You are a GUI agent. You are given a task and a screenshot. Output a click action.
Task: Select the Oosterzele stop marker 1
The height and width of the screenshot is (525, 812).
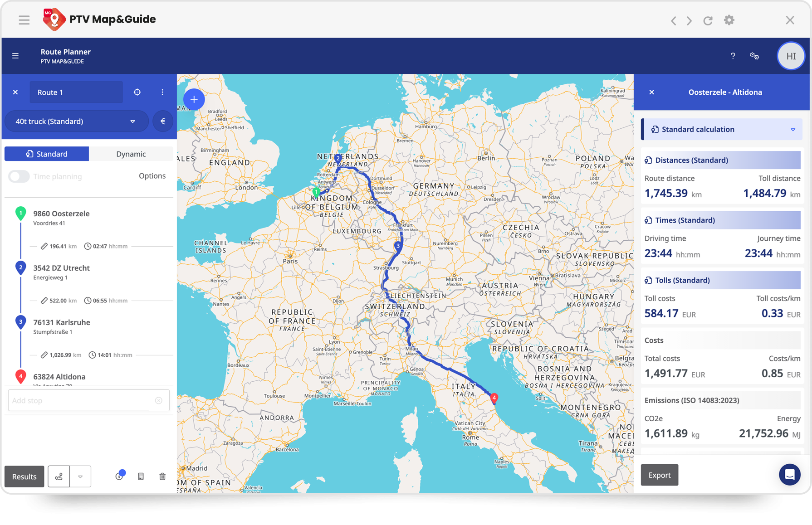click(20, 213)
